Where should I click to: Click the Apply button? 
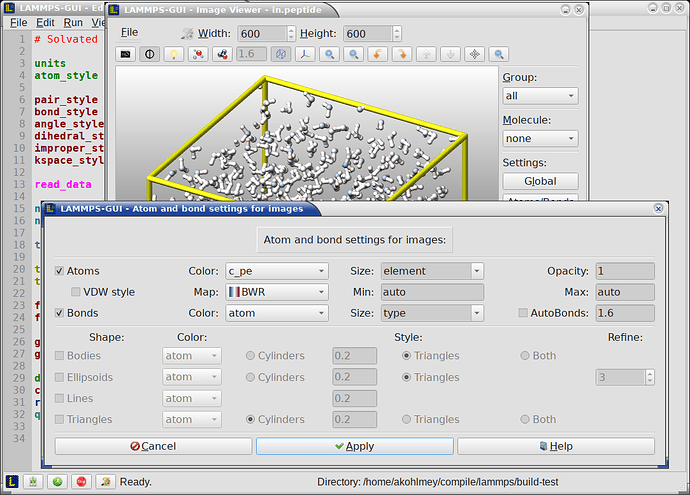pos(355,446)
